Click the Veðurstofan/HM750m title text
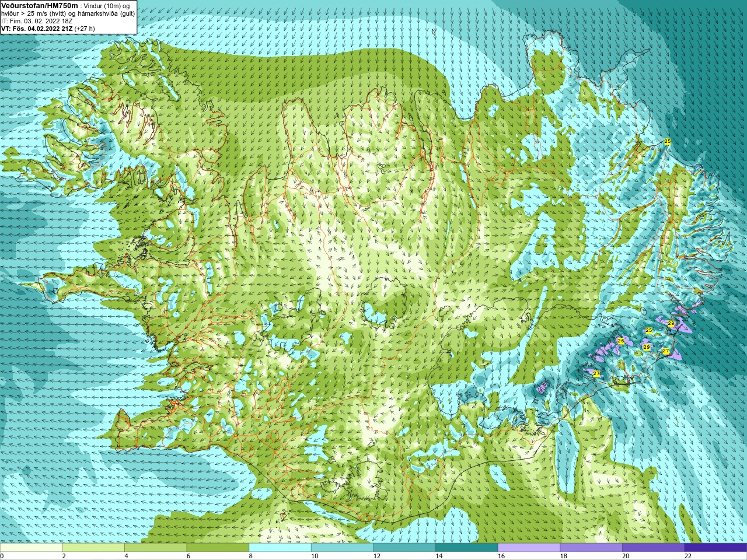This screenshot has height=560, width=747. [x=39, y=5]
